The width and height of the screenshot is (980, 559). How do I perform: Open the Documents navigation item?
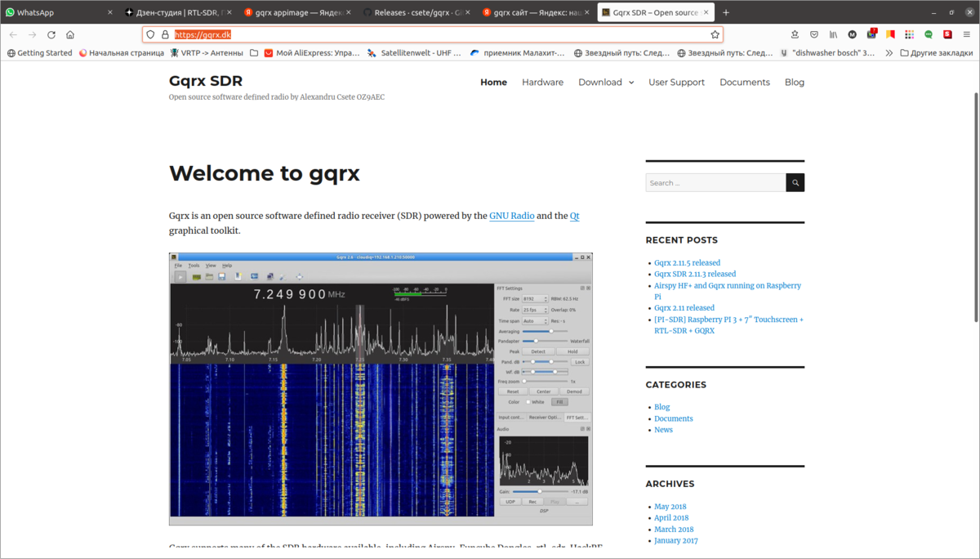point(745,83)
